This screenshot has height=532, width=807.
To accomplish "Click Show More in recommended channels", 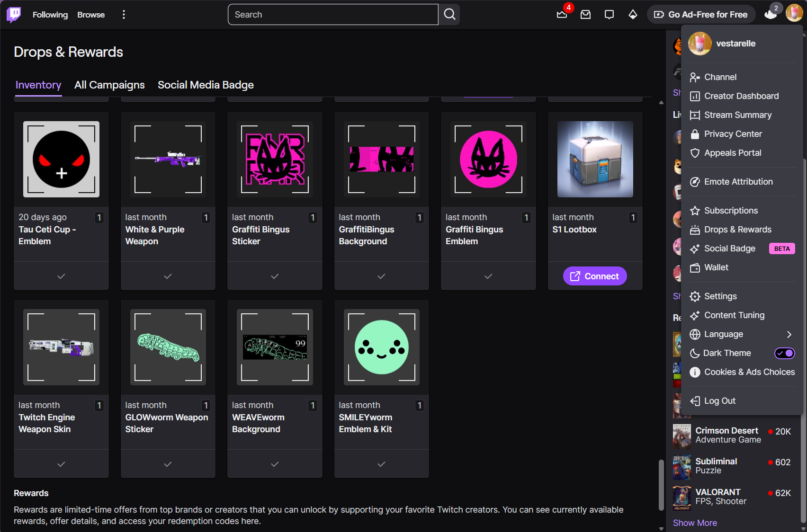I will tap(695, 523).
